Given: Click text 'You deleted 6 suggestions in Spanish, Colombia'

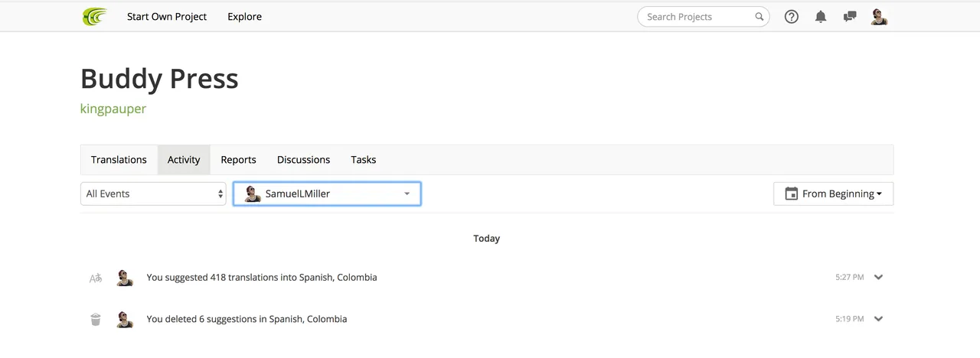Looking at the screenshot, I should coord(247,319).
